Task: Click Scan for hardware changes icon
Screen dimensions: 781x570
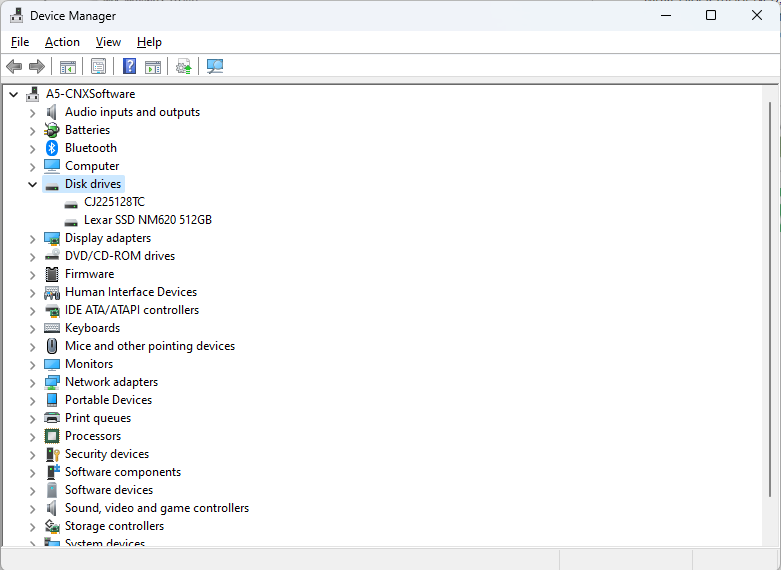Action: pos(215,66)
